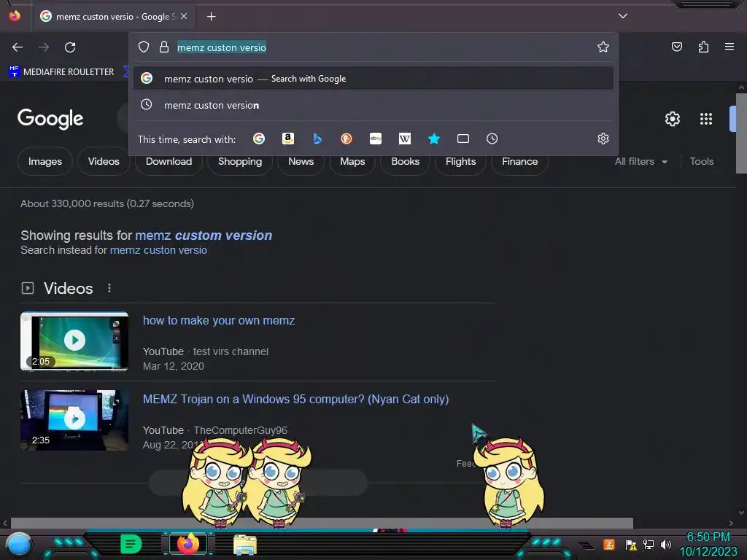The image size is (747, 560).
Task: Select history suggestion 'memz custon version'
Action: click(x=373, y=105)
